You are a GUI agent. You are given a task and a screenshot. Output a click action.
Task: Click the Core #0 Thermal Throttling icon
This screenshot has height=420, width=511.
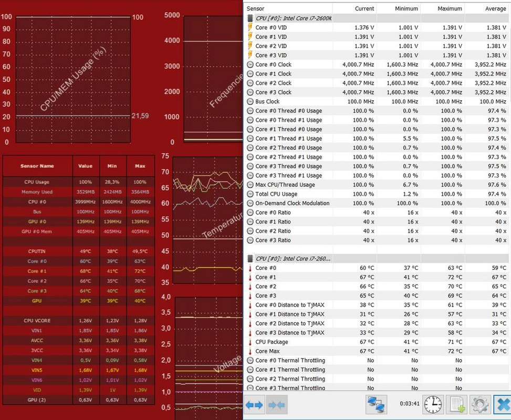[251, 360]
